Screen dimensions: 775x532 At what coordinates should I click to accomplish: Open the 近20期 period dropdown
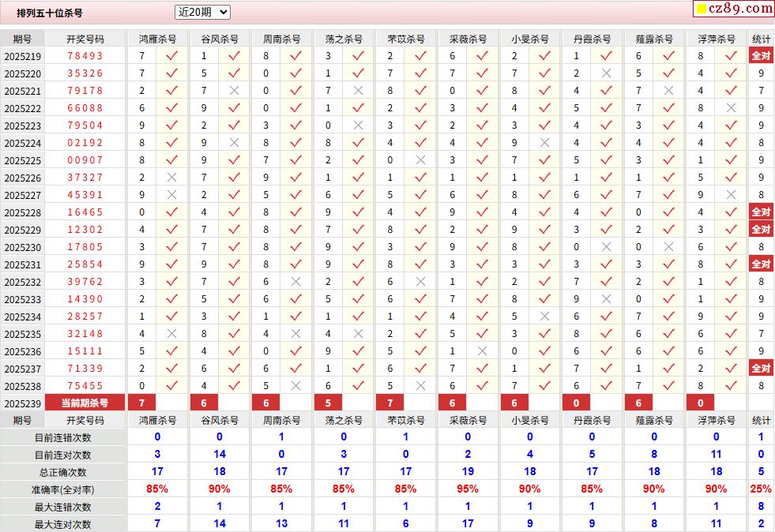(x=202, y=13)
